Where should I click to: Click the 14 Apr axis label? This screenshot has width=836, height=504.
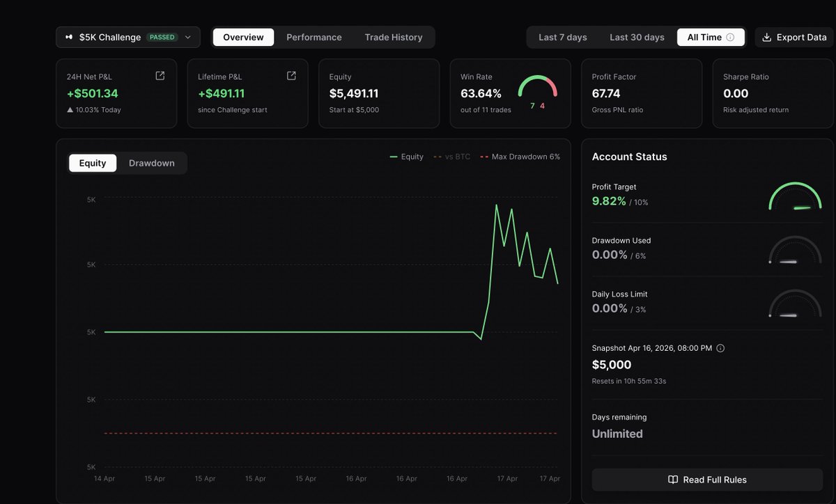104,479
